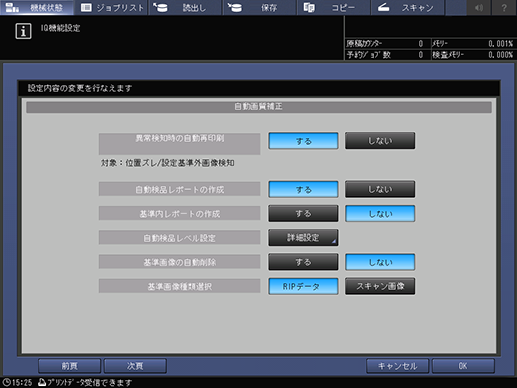Switch to the ジョブリスト tab

tap(111, 7)
